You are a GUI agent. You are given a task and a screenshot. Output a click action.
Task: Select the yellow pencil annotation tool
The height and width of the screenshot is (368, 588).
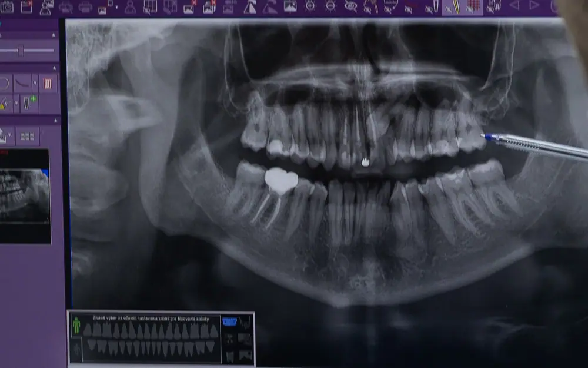(4, 102)
